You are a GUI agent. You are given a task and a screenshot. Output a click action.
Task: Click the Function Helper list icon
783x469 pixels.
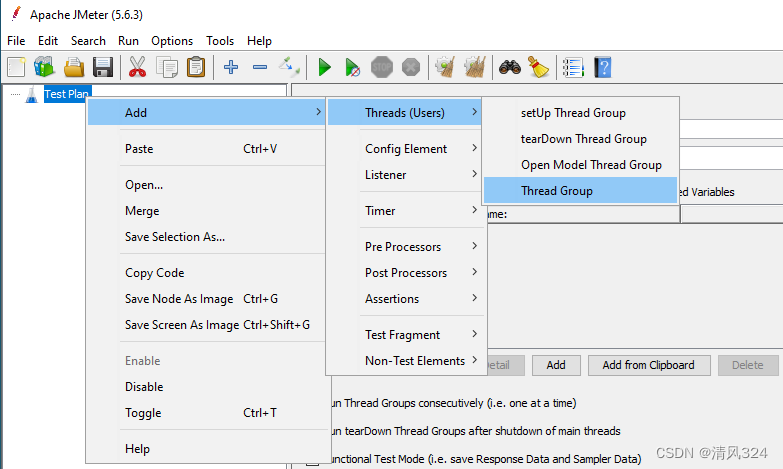tap(573, 67)
